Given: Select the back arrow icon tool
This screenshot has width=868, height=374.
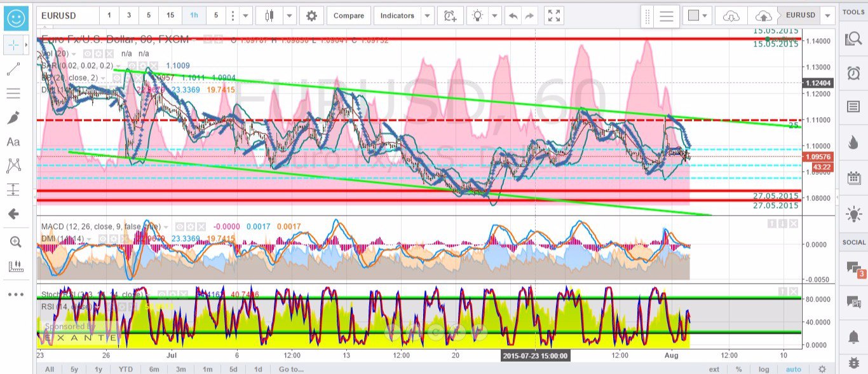Looking at the screenshot, I should (13, 214).
